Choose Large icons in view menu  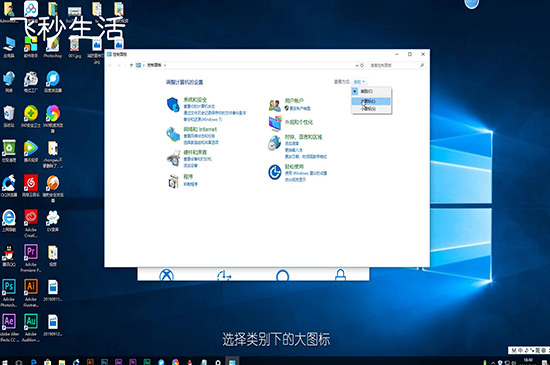[x=371, y=101]
